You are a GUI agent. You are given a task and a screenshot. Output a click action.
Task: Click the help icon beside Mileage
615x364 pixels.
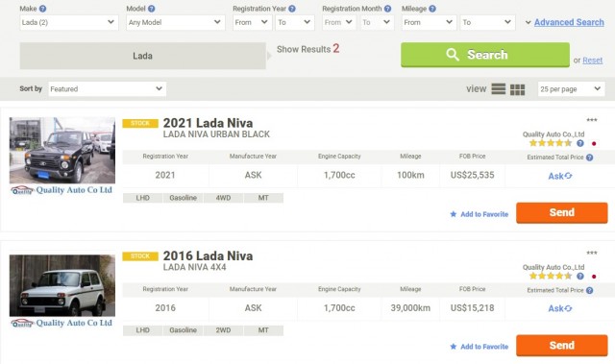pos(432,9)
